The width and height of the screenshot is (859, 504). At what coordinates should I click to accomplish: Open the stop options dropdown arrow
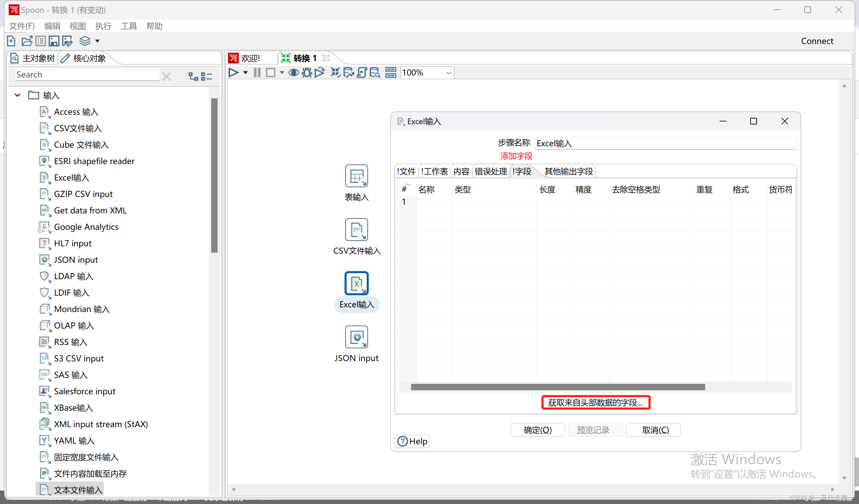(282, 72)
